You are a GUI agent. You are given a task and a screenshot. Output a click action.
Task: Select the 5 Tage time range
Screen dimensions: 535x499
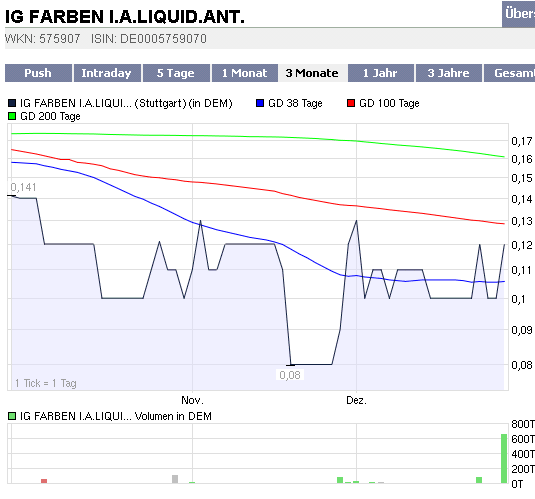coord(176,73)
